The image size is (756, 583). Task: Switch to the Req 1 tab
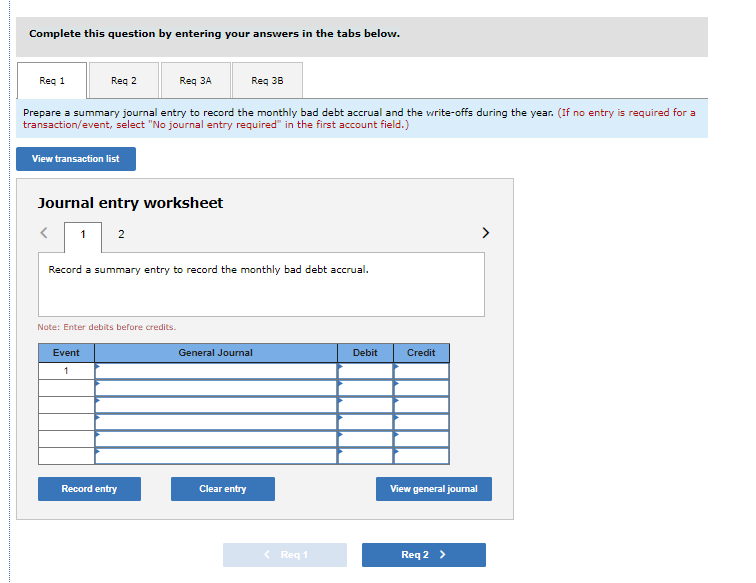coord(52,81)
